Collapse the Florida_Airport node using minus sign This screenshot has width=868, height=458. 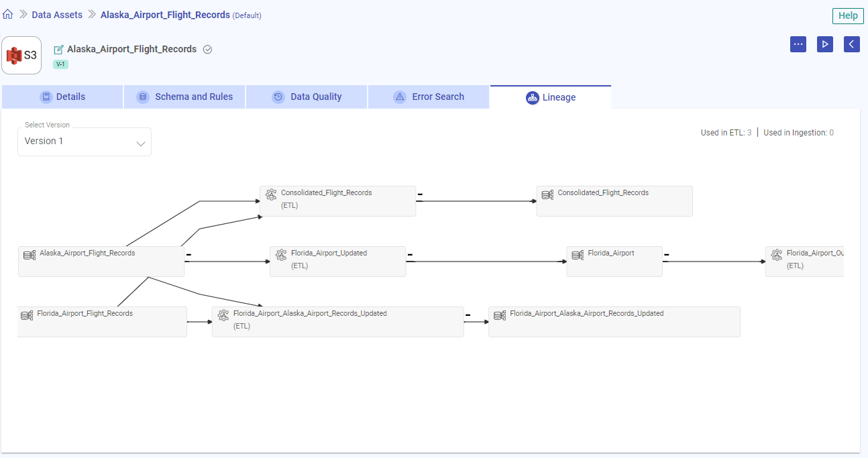click(x=666, y=255)
